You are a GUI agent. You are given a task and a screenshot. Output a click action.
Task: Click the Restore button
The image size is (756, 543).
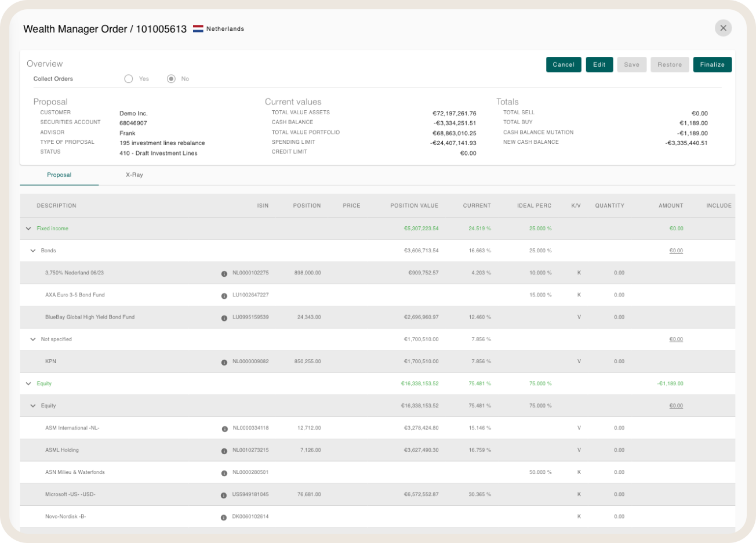click(x=670, y=64)
